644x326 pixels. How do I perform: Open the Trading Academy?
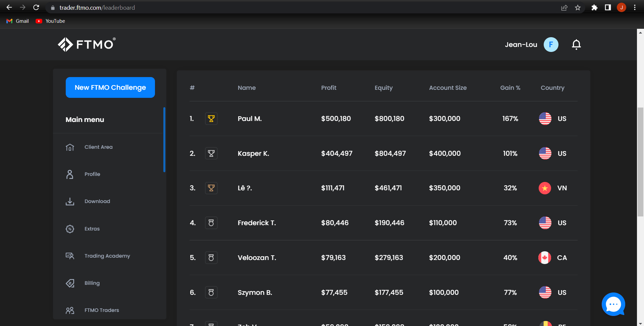107,256
